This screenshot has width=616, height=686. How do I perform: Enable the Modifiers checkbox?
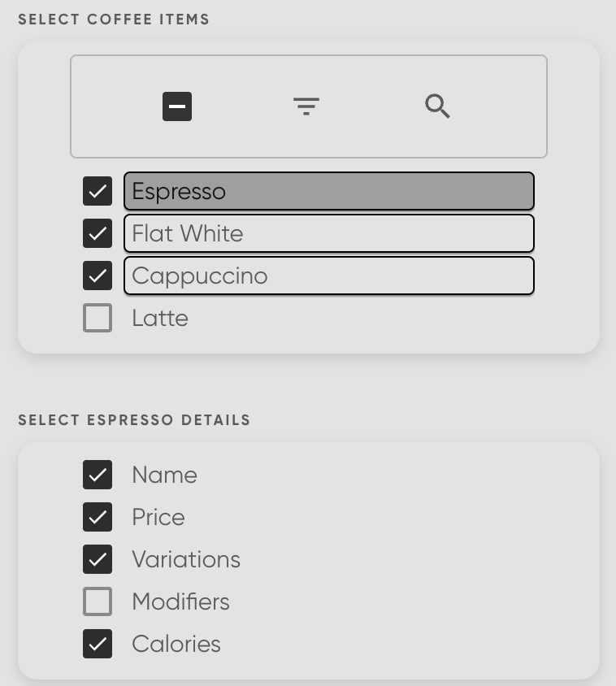click(x=98, y=601)
